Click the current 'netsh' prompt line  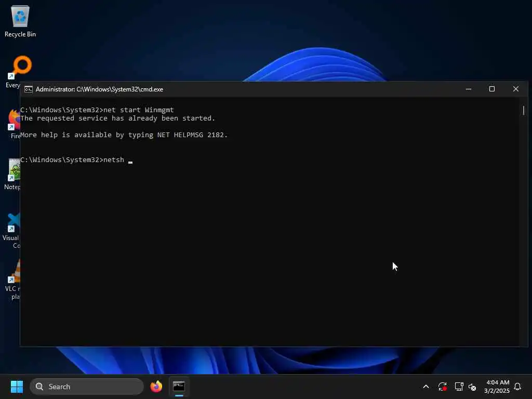[76, 160]
